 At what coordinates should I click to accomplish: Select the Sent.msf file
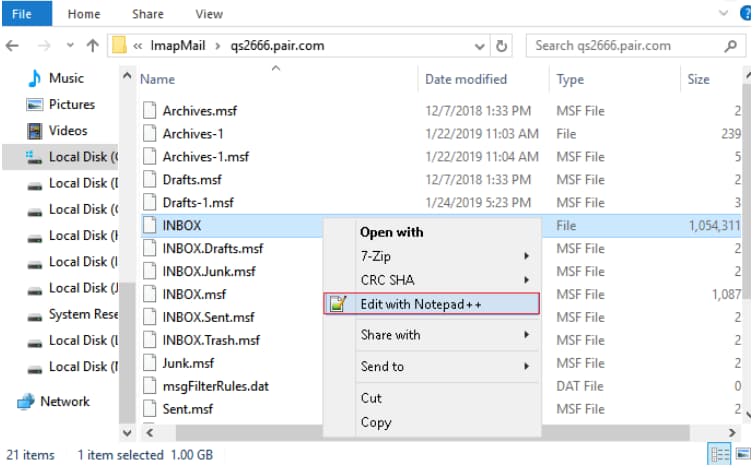188,409
